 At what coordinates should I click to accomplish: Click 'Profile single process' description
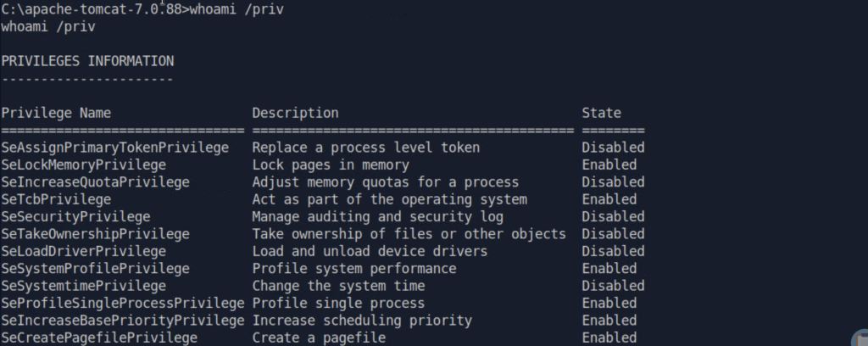(338, 304)
